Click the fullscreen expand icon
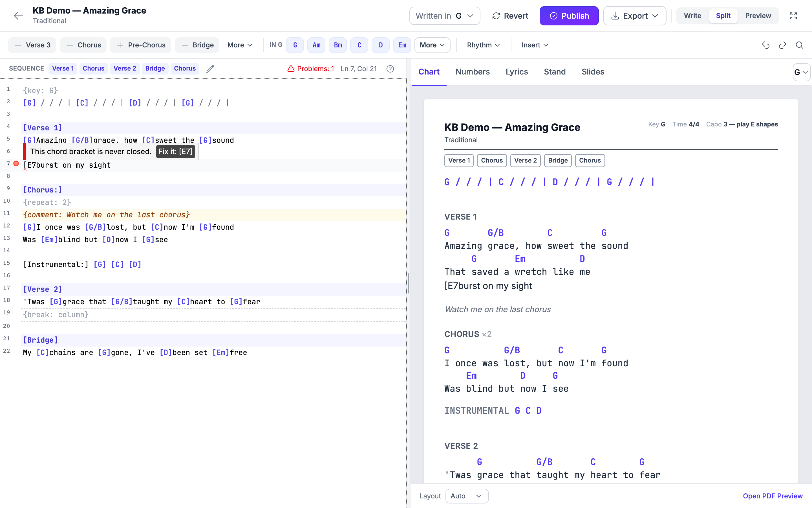This screenshot has width=812, height=508. tap(793, 16)
